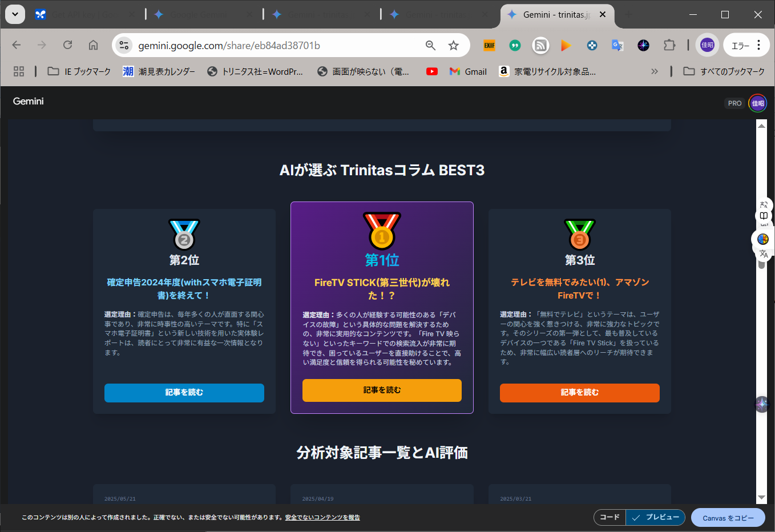Open すべてのブックマーク folder
Screen dimensions: 775x532
724,71
